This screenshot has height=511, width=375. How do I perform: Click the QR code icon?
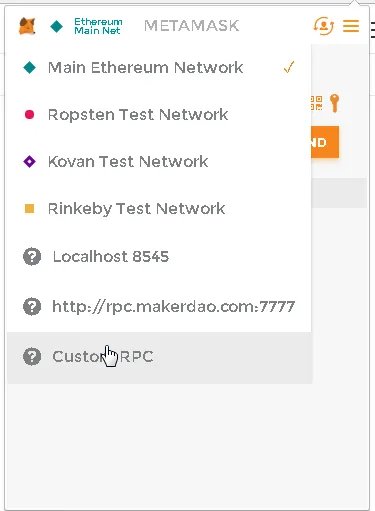tap(316, 103)
